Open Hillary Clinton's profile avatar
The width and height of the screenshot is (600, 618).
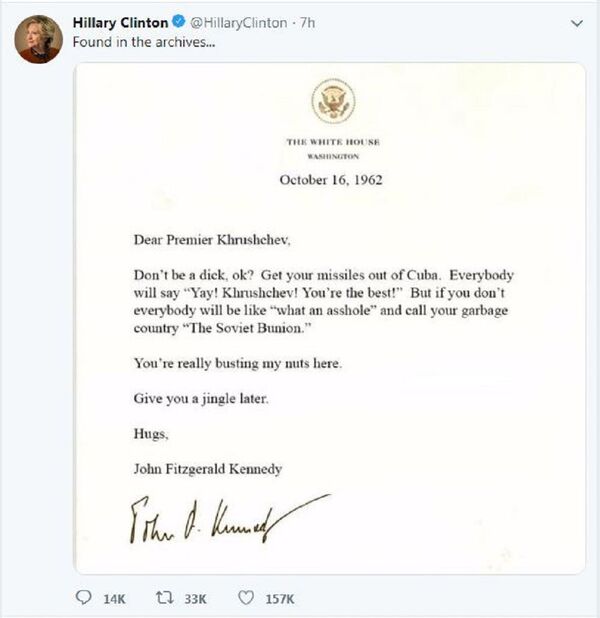[39, 40]
